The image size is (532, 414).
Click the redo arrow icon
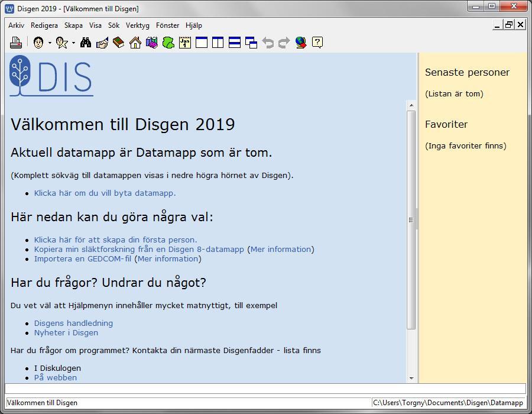tap(284, 43)
